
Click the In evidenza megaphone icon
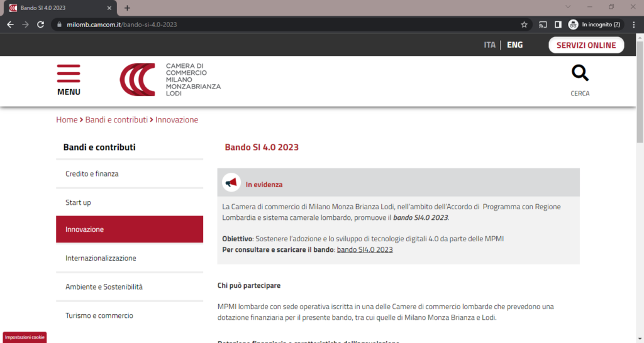pyautogui.click(x=231, y=183)
